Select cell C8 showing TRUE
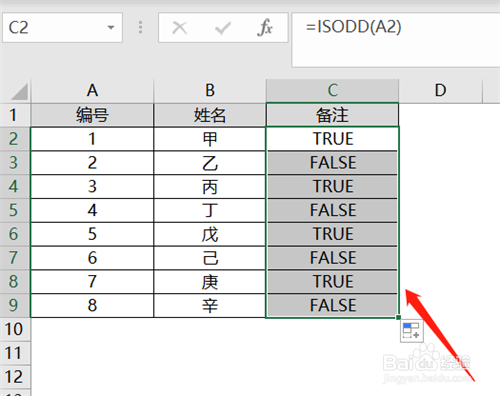The image size is (500, 396). pos(332,282)
